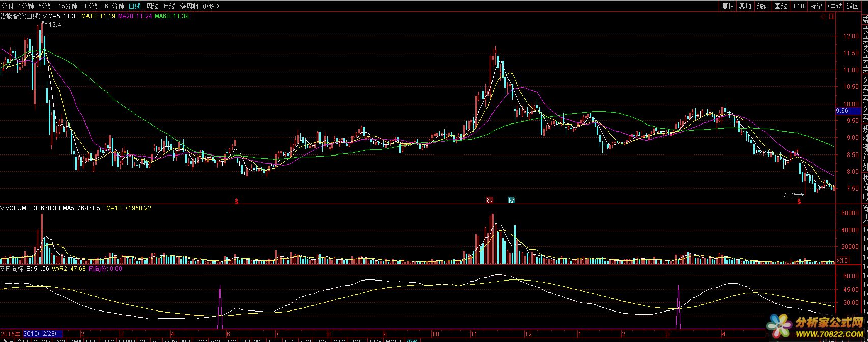This screenshot has height=342, width=868.
Task: Select the 5分钟 period tab
Action: pos(46,6)
